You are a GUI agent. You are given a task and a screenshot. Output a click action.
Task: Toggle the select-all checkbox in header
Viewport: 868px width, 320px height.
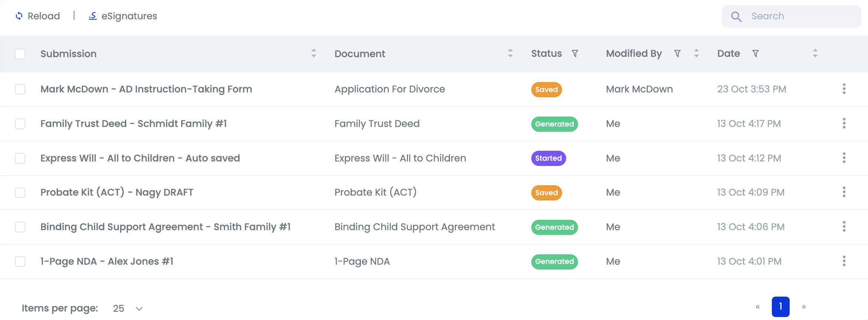(20, 54)
